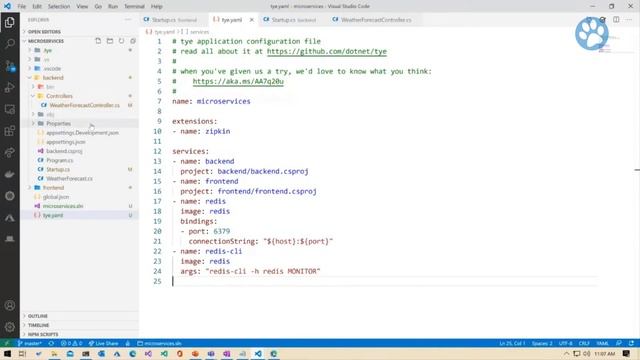Expand the NPM Scripts section
Viewport: 640px width, 360px height.
click(43, 334)
